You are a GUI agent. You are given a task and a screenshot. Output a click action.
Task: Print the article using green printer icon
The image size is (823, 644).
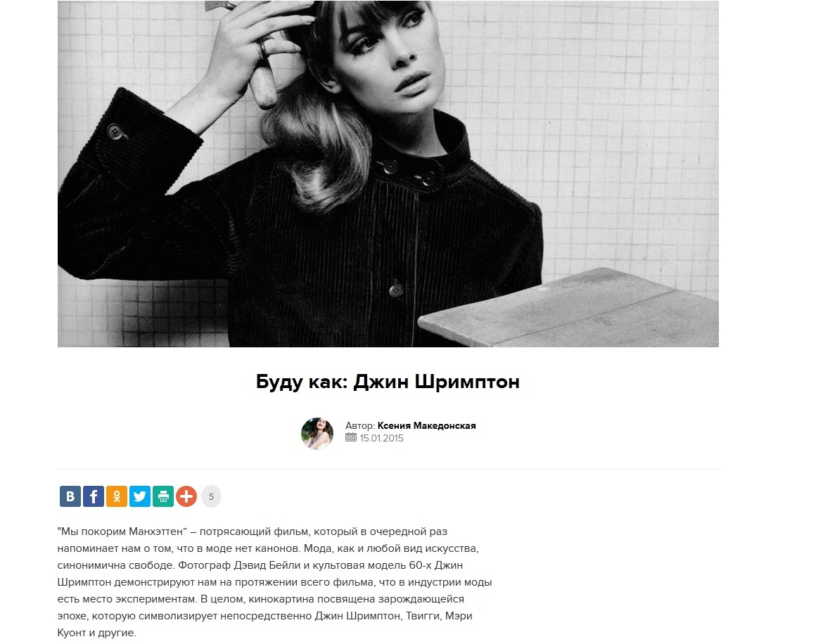click(162, 496)
